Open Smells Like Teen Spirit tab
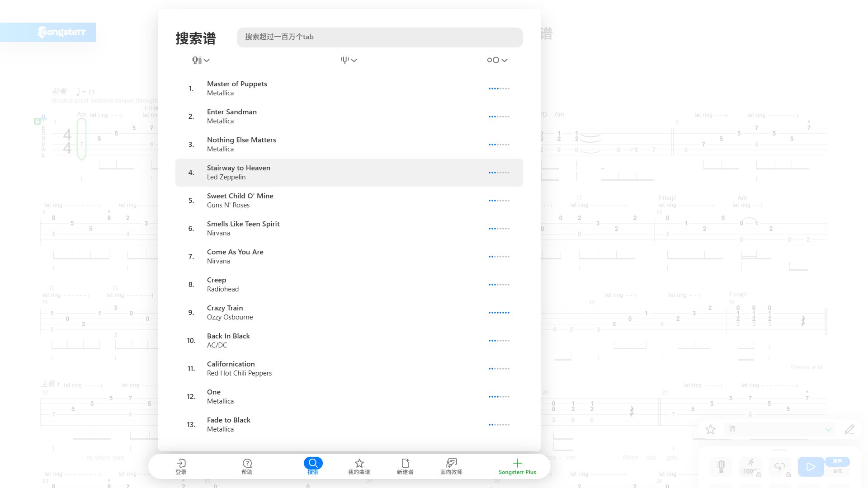 pos(349,229)
